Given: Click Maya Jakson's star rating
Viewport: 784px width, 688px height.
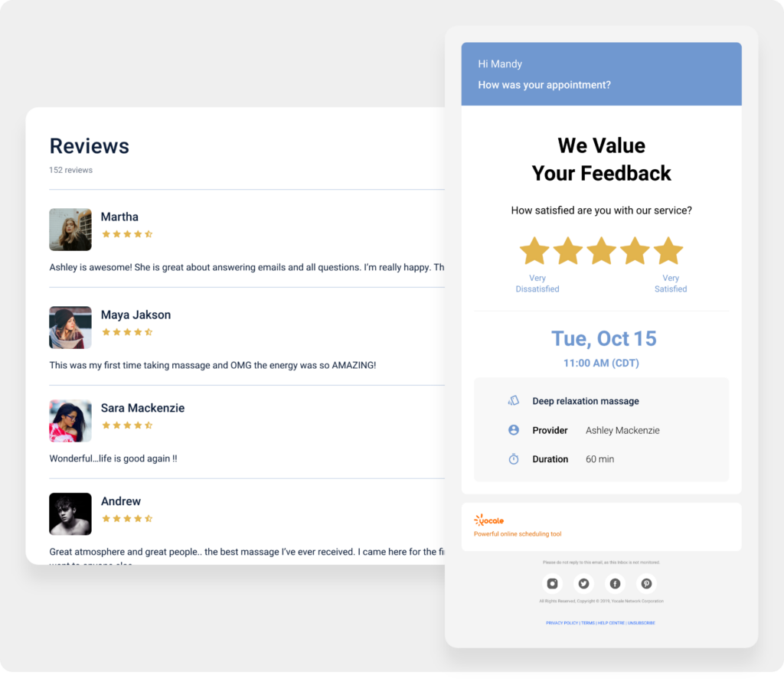Looking at the screenshot, I should (127, 332).
